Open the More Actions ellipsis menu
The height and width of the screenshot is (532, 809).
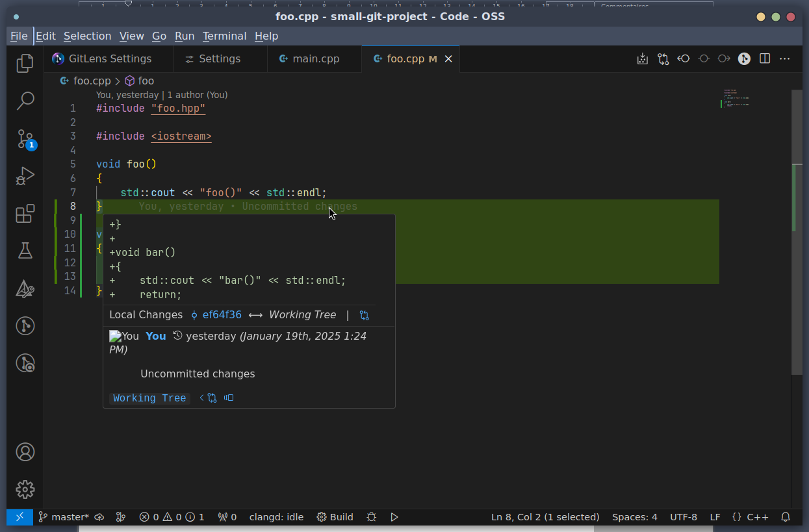(785, 59)
